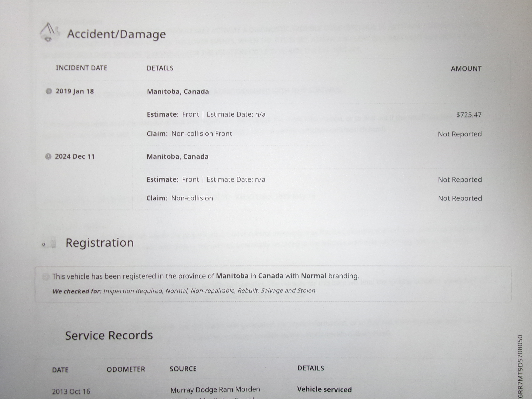
Task: Click the 2013 Oct 16 service date
Action: coord(71,391)
